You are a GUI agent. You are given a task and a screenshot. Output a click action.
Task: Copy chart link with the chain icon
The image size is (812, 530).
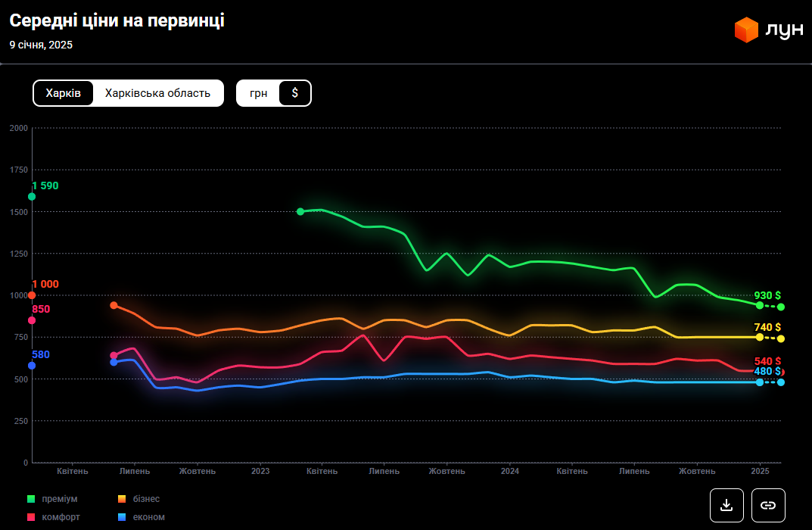coord(768,505)
